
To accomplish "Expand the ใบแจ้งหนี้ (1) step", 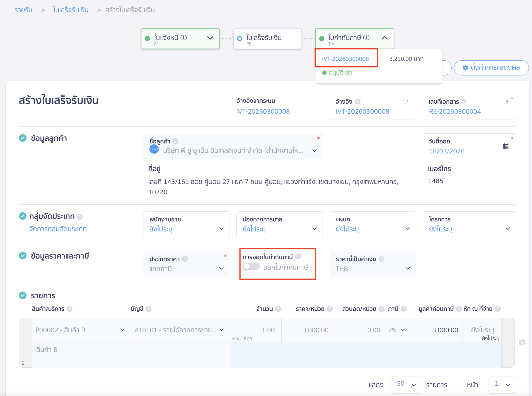I will 210,38.
